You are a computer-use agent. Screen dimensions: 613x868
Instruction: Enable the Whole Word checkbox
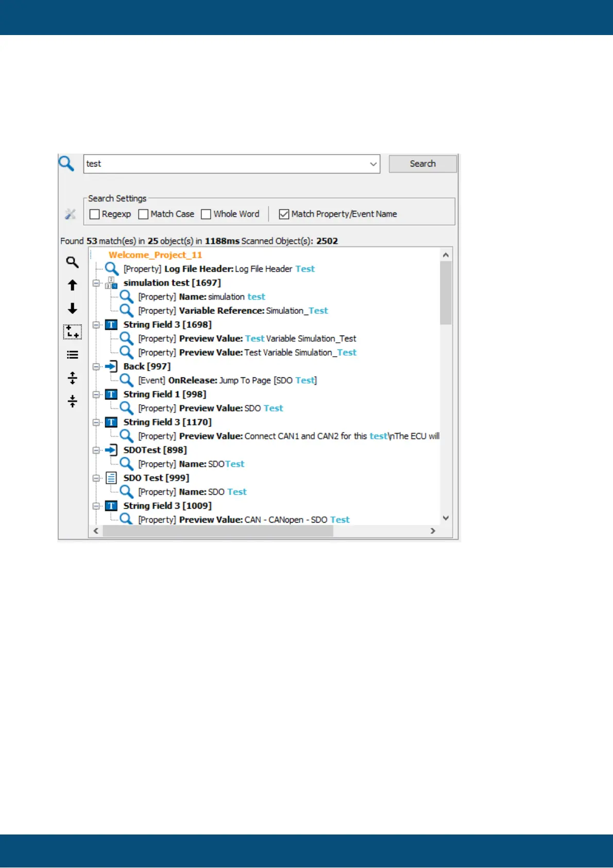206,214
